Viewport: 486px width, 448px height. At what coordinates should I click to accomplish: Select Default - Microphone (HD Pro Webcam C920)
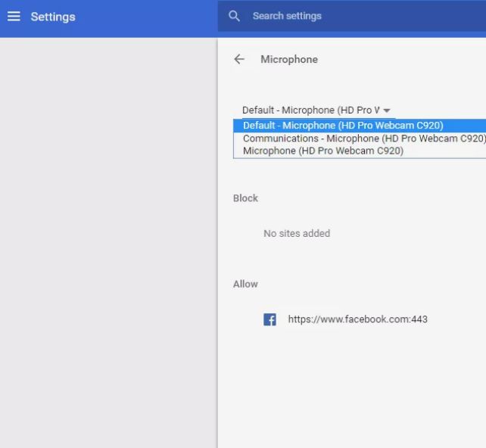360,126
